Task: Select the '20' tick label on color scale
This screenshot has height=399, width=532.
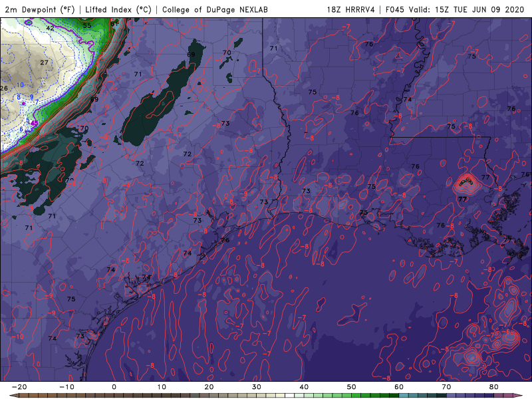Action: pos(209,387)
